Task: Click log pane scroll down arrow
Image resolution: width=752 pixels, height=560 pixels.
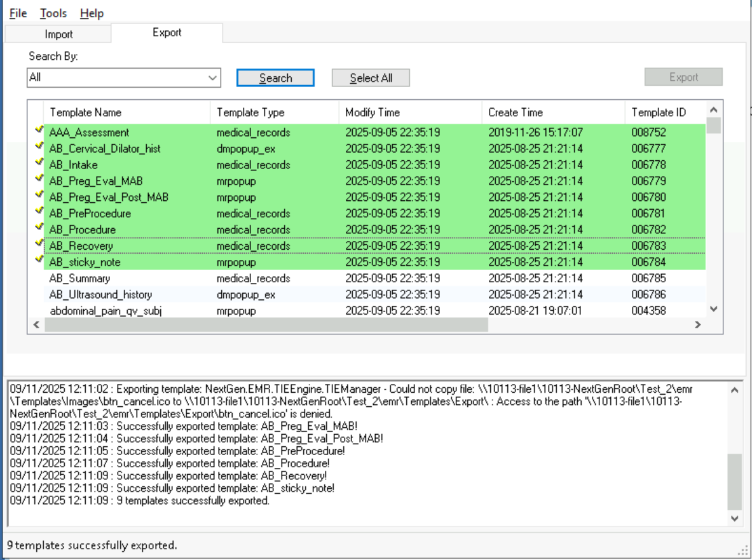Action: pyautogui.click(x=734, y=518)
